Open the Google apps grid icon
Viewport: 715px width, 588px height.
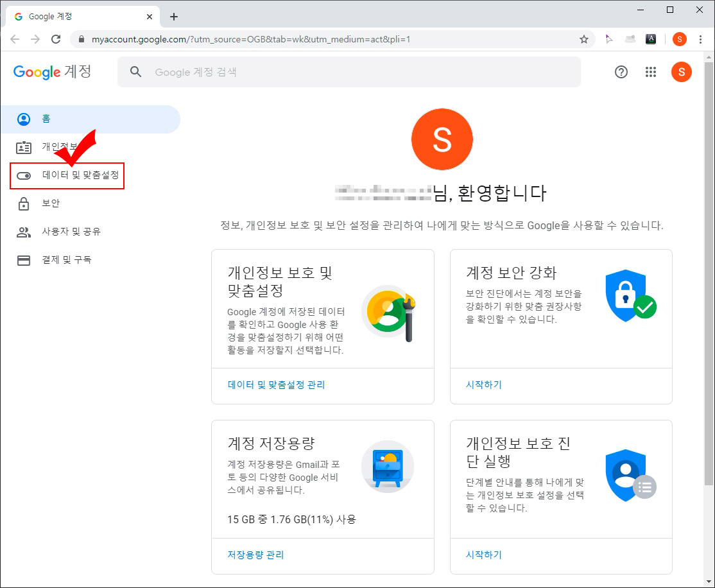[651, 72]
